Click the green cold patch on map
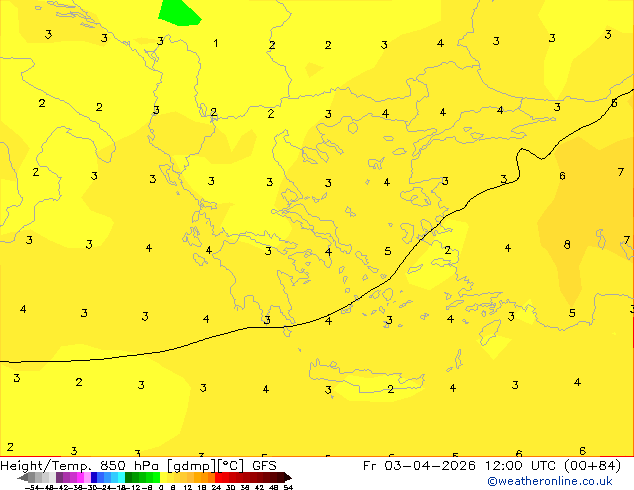The height and width of the screenshot is (490, 634). coord(179,13)
